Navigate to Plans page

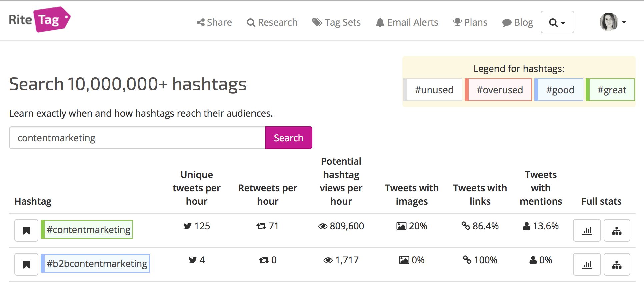(470, 22)
